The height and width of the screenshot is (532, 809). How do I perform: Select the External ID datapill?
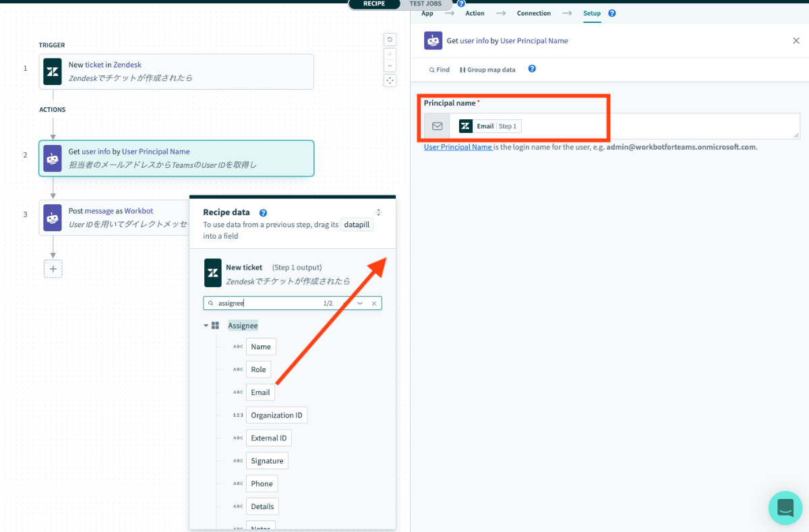click(x=269, y=438)
